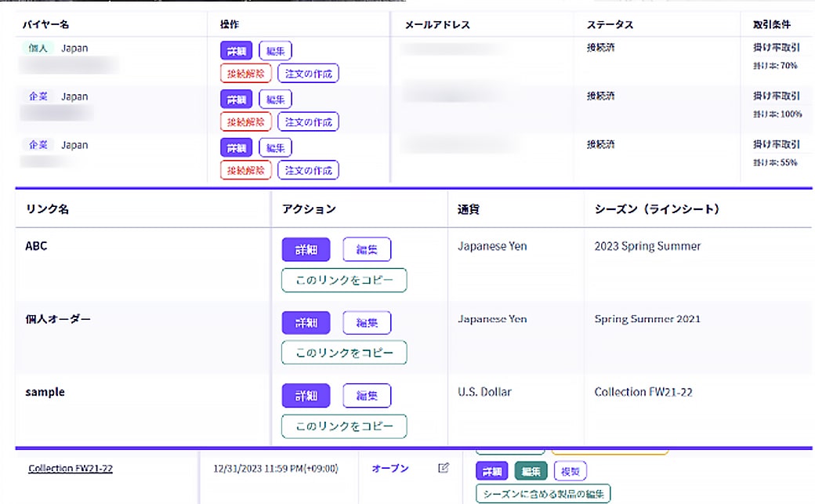Open 詳細 for the 個人オーダー link
Viewport: 815px width, 504px height.
306,323
